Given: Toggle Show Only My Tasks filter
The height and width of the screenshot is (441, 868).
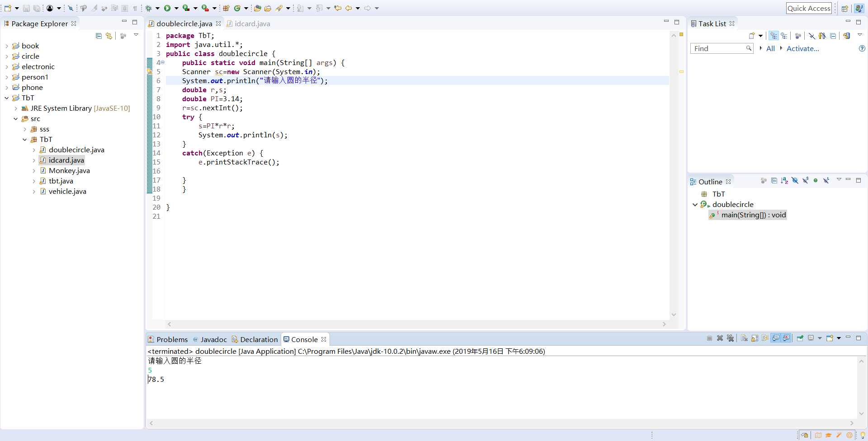Looking at the screenshot, I should 822,36.
